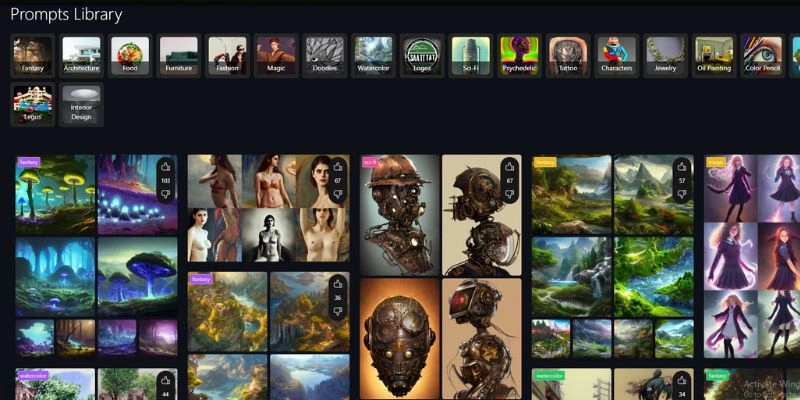This screenshot has height=400, width=800.
Task: Open the Interior Design category
Action: [81, 104]
